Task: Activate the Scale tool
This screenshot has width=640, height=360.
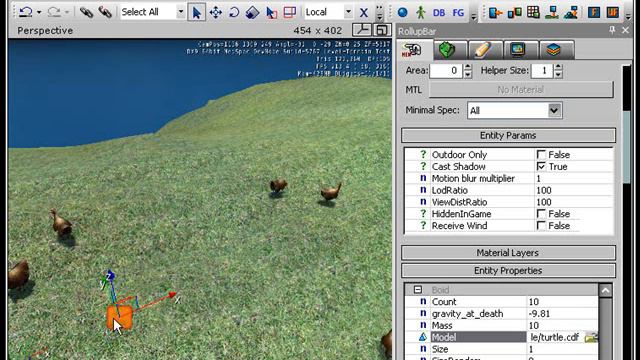Action: point(252,12)
